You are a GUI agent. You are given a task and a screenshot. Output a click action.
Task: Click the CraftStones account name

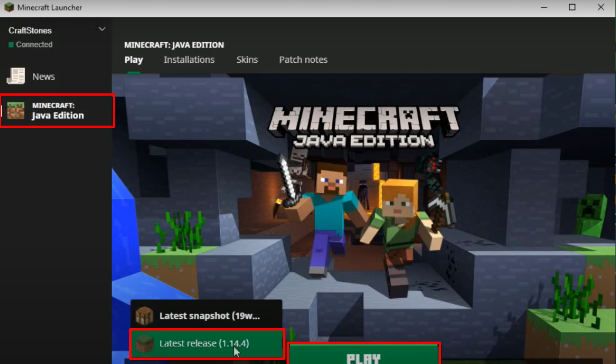(x=30, y=30)
